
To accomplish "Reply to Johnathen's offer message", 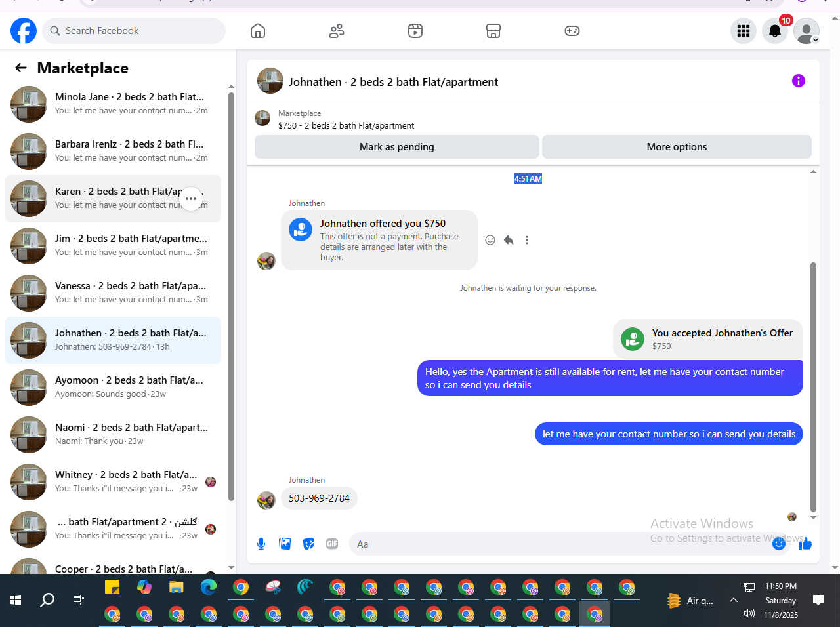I will pos(509,240).
